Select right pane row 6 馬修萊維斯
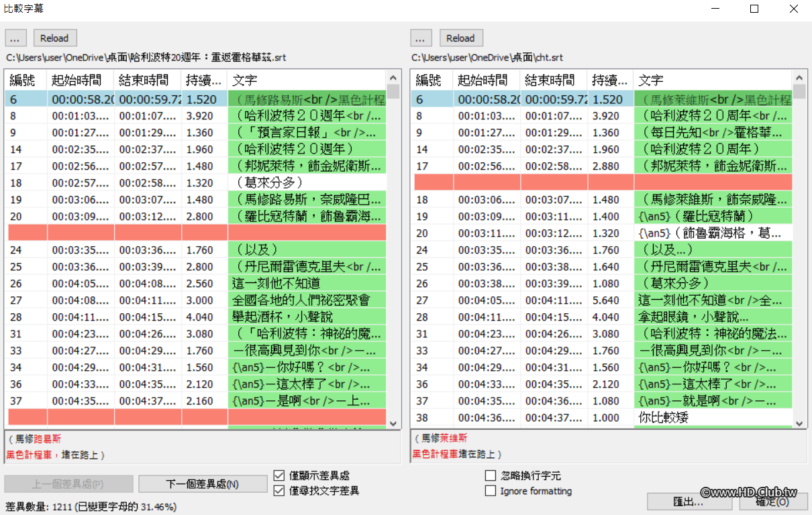The height and width of the screenshot is (515, 812). (602, 99)
